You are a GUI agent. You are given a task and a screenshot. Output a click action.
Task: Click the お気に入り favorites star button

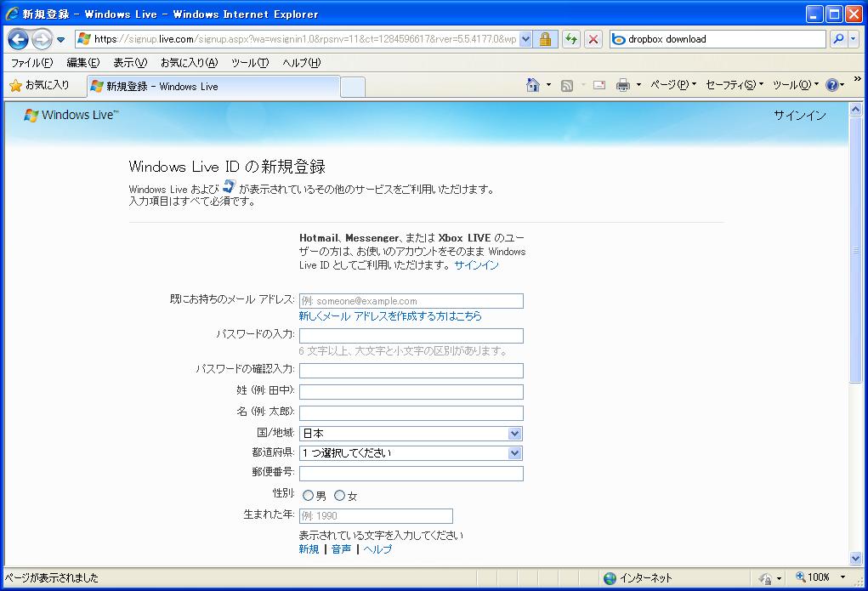40,85
